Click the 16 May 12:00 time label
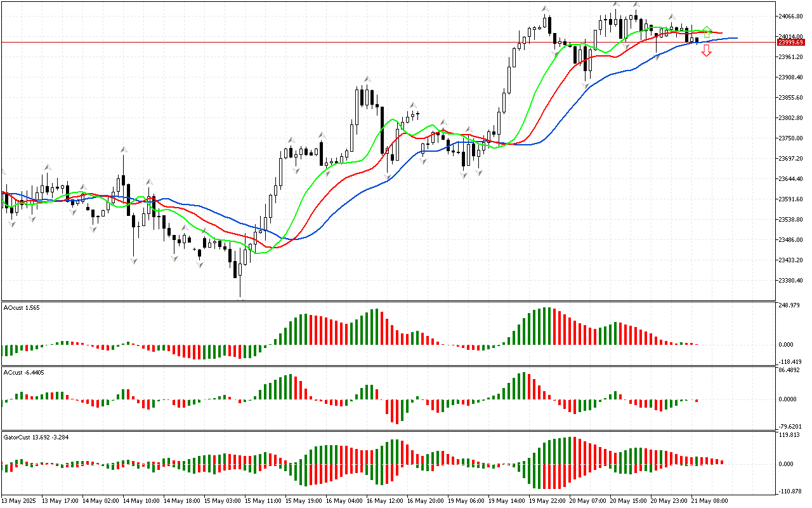Image resolution: width=812 pixels, height=508 pixels. tap(384, 500)
